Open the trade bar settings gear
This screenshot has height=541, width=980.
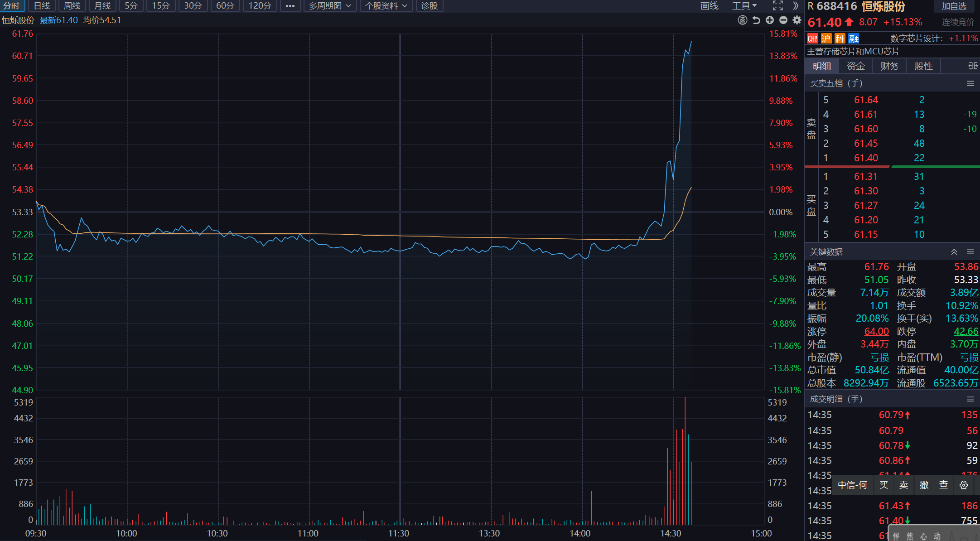pos(964,485)
